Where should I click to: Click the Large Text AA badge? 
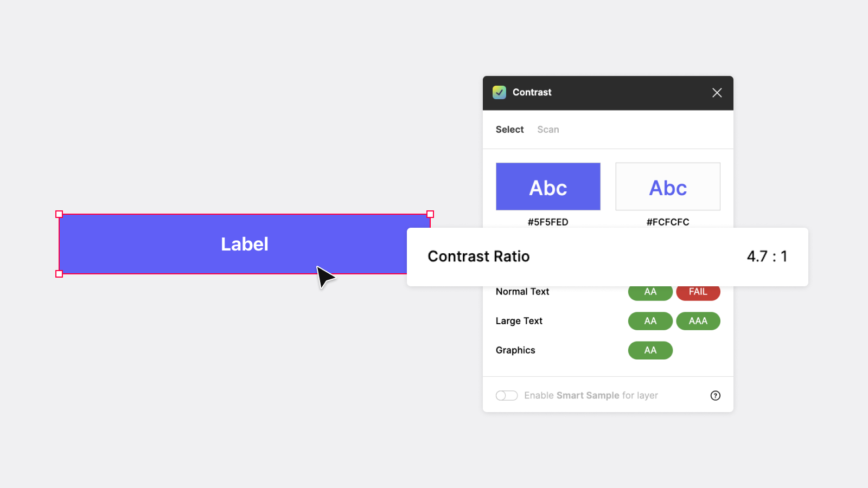(650, 321)
